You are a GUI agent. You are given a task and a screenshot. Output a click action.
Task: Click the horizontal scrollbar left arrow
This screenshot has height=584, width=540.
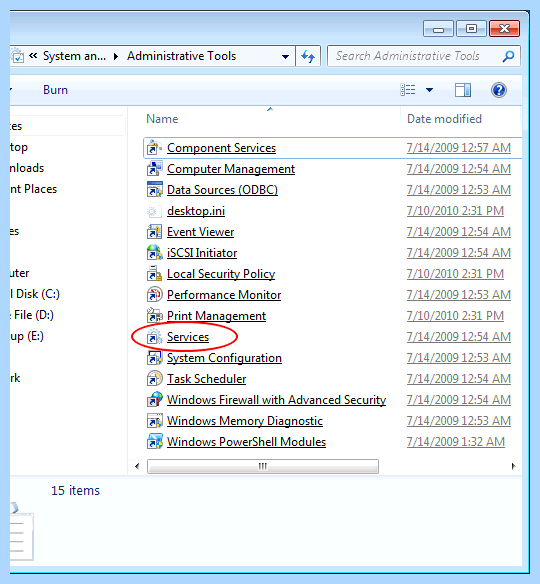pyautogui.click(x=137, y=466)
